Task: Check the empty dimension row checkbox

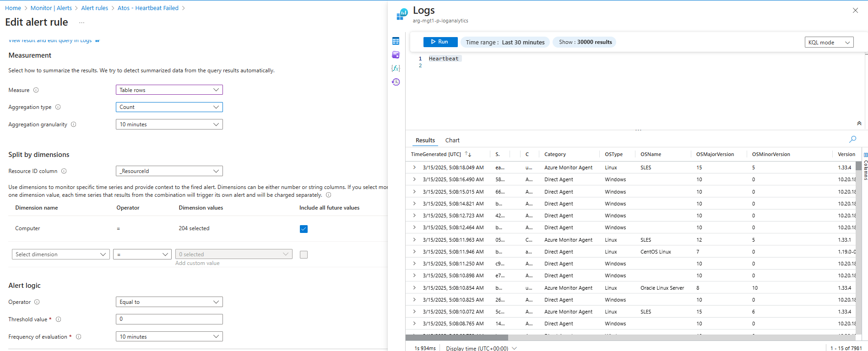Action: (x=304, y=254)
